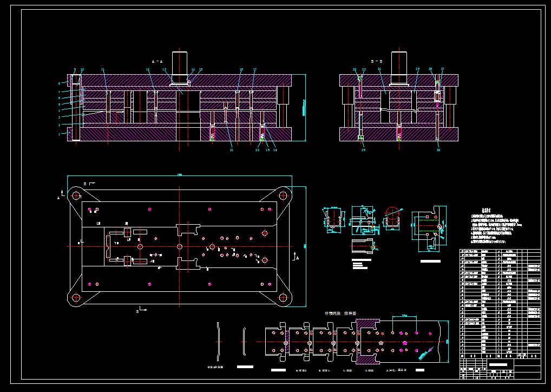Select the section B cutting arrow below plan view
This screenshot has width=551, height=392.
point(142,310)
